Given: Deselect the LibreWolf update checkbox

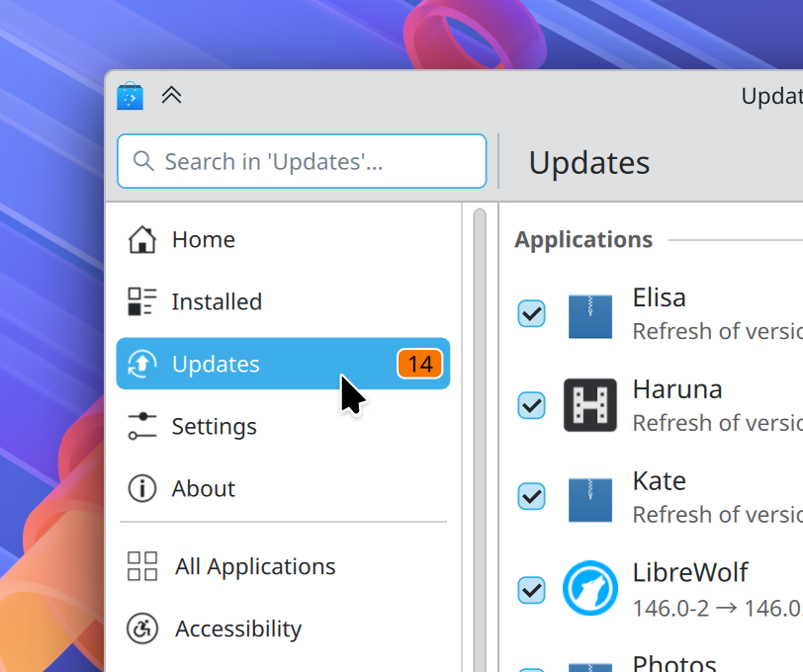Looking at the screenshot, I should click(532, 590).
